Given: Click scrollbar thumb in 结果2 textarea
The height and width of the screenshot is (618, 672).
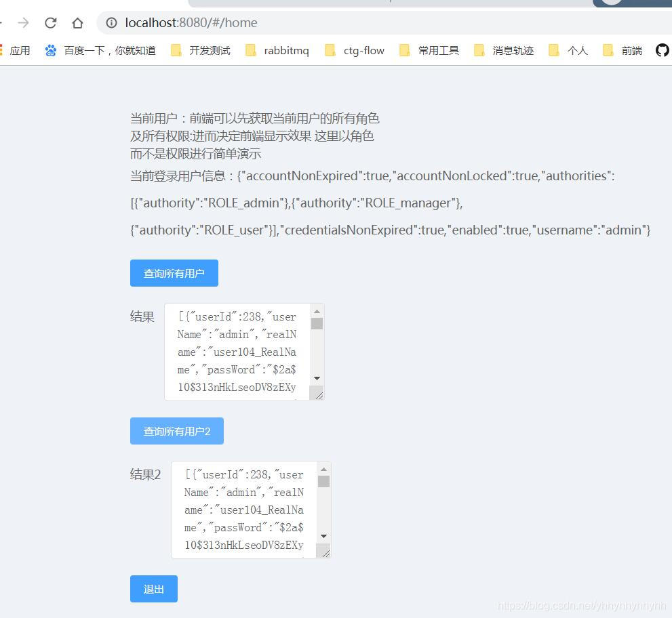Looking at the screenshot, I should [324, 481].
